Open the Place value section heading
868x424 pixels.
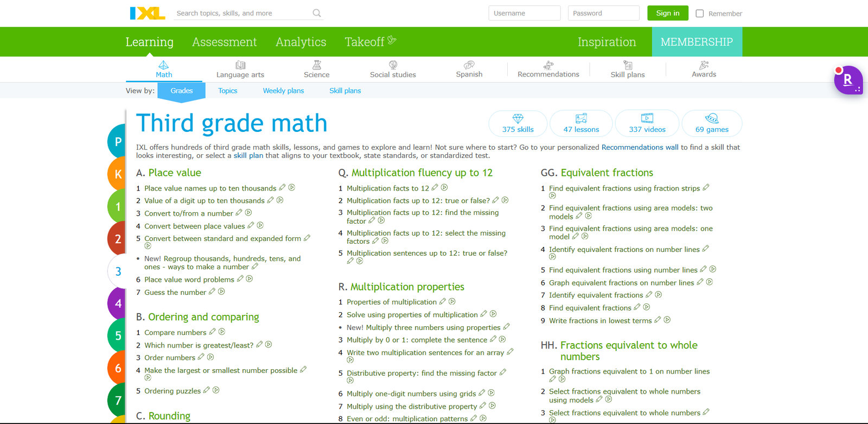175,173
